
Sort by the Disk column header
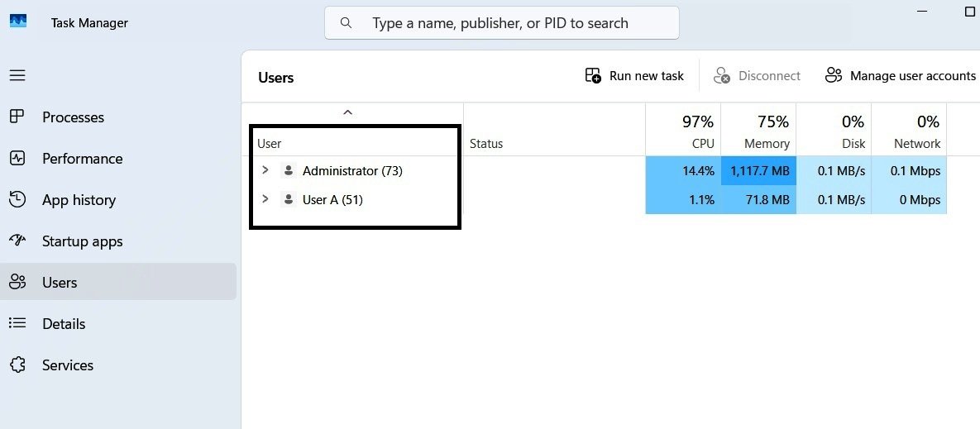(x=834, y=130)
